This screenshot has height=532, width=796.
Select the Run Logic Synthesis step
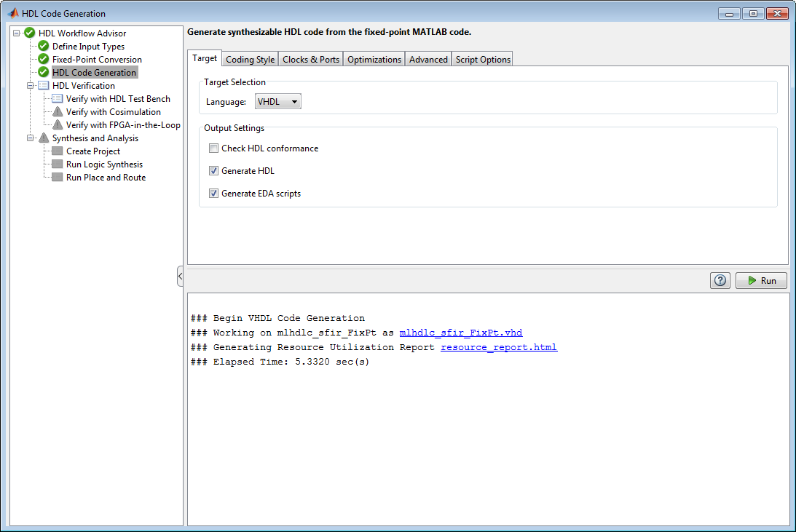[x=105, y=164]
